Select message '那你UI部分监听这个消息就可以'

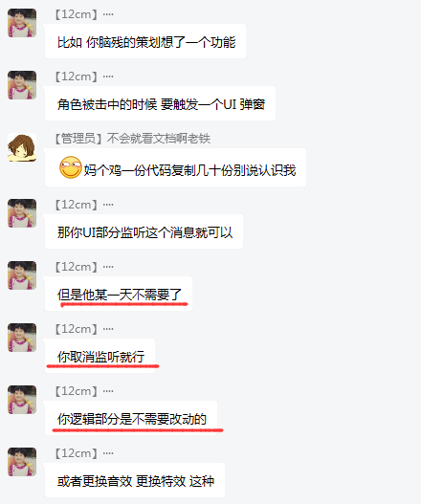[x=144, y=231]
